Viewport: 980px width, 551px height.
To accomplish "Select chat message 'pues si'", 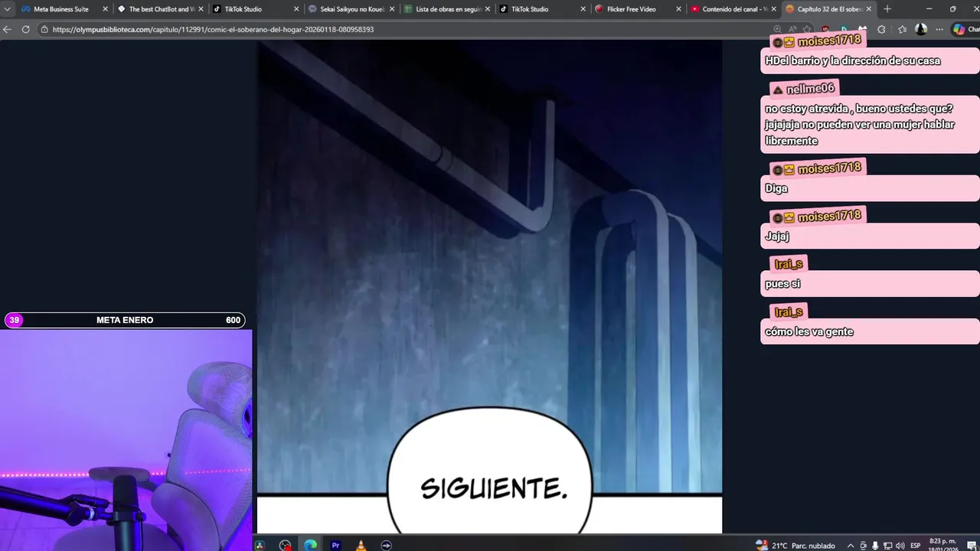I will point(871,284).
